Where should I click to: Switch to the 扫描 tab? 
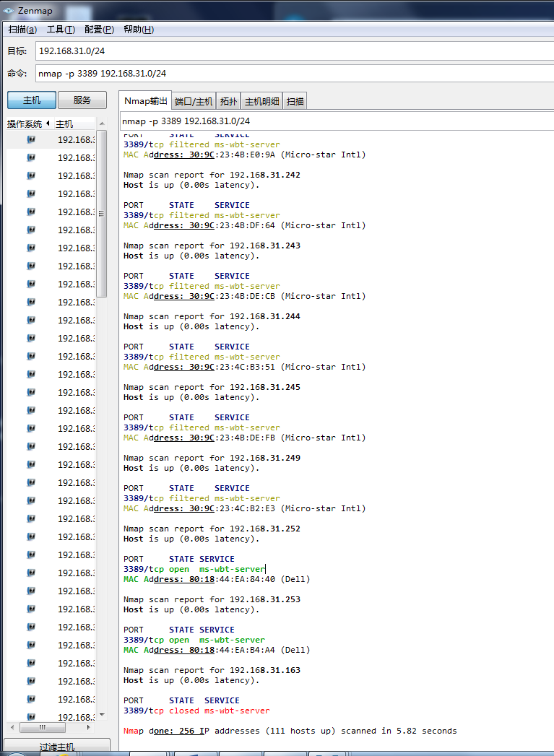point(295,101)
